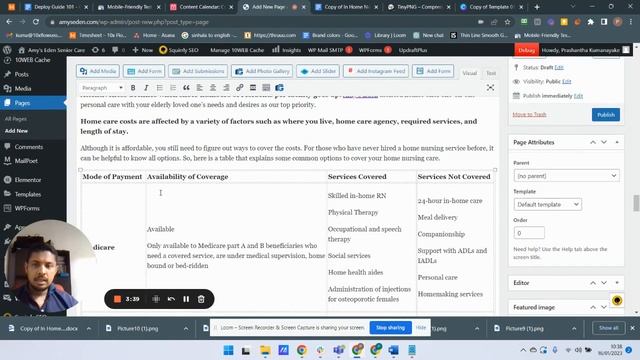The height and width of the screenshot is (360, 640).
Task: Click the Order input field
Action: pos(529,233)
